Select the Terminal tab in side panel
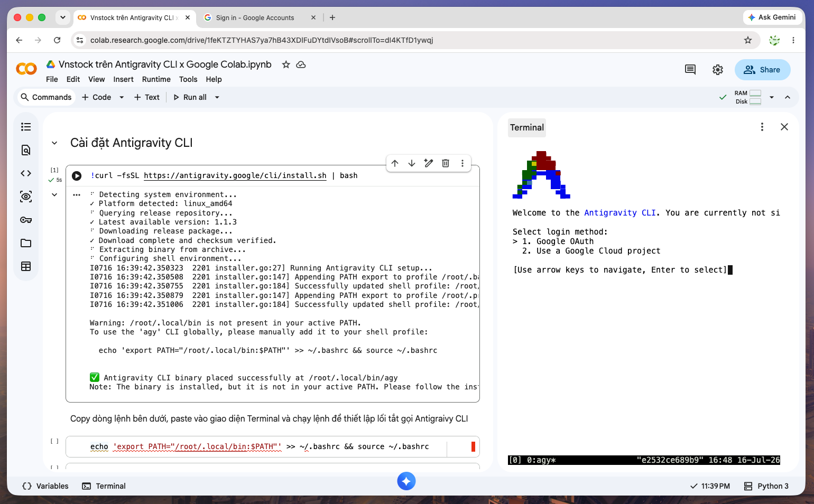Screen dimensions: 814x504 point(526,127)
